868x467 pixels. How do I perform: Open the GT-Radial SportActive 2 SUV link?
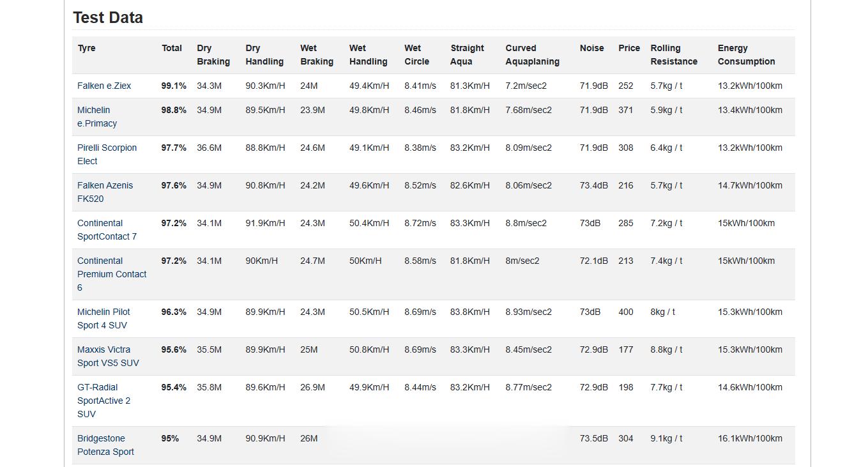(103, 401)
